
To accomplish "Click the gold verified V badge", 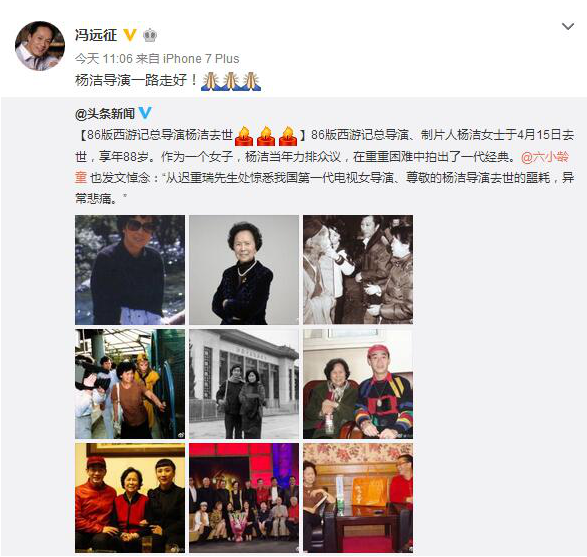I will tap(130, 35).
